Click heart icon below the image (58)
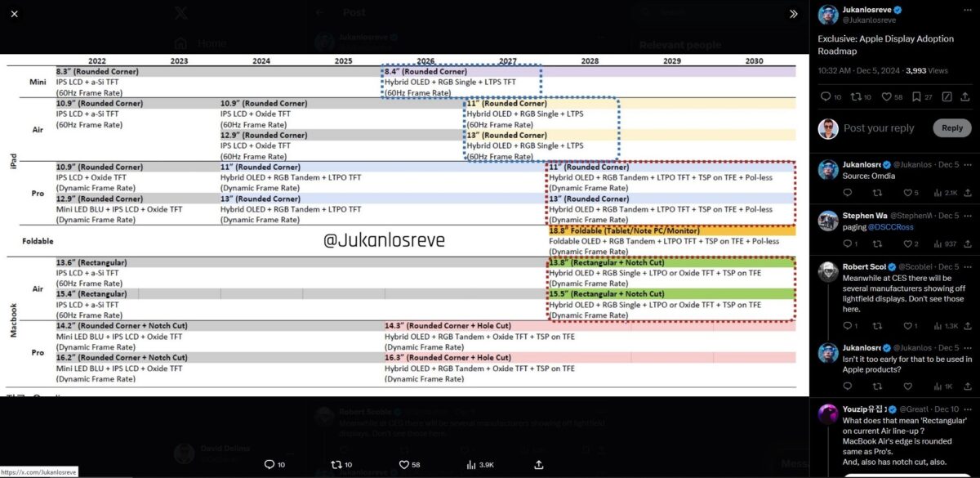The width and height of the screenshot is (980, 478). (x=403, y=464)
